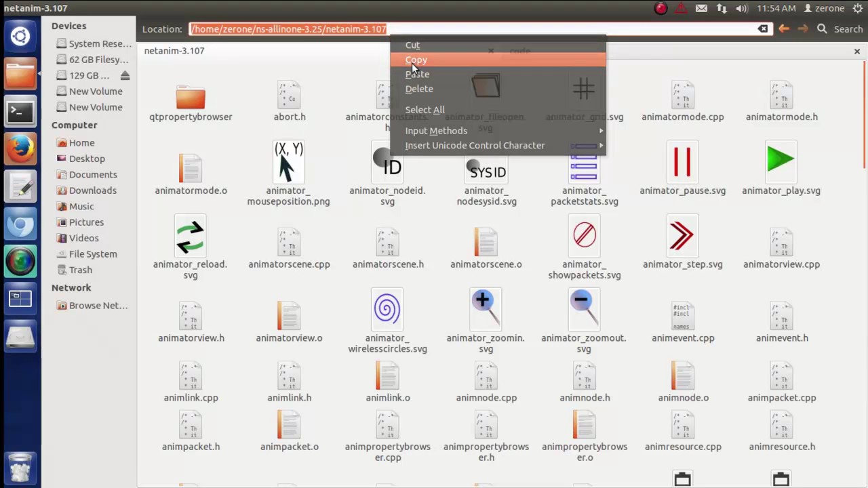Open the animator_play.svg icon

pyautogui.click(x=781, y=161)
